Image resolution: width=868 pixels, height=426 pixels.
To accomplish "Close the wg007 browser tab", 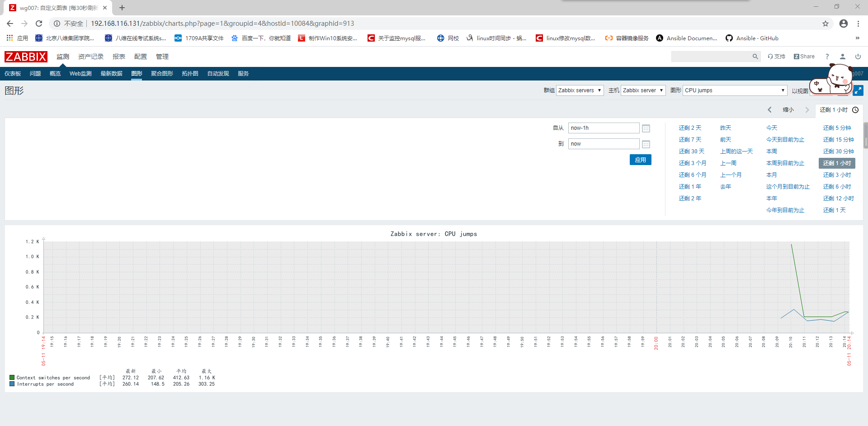I will pyautogui.click(x=105, y=8).
